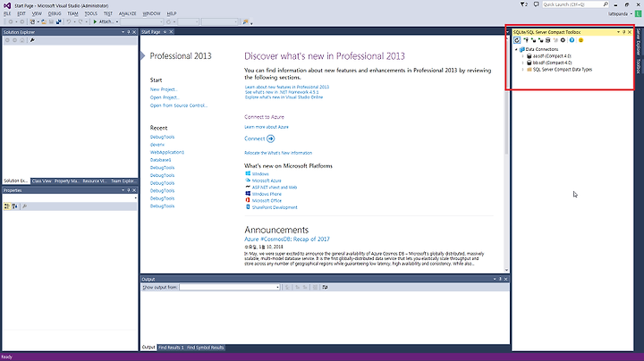Open the ANALYZE menu

pyautogui.click(x=127, y=13)
